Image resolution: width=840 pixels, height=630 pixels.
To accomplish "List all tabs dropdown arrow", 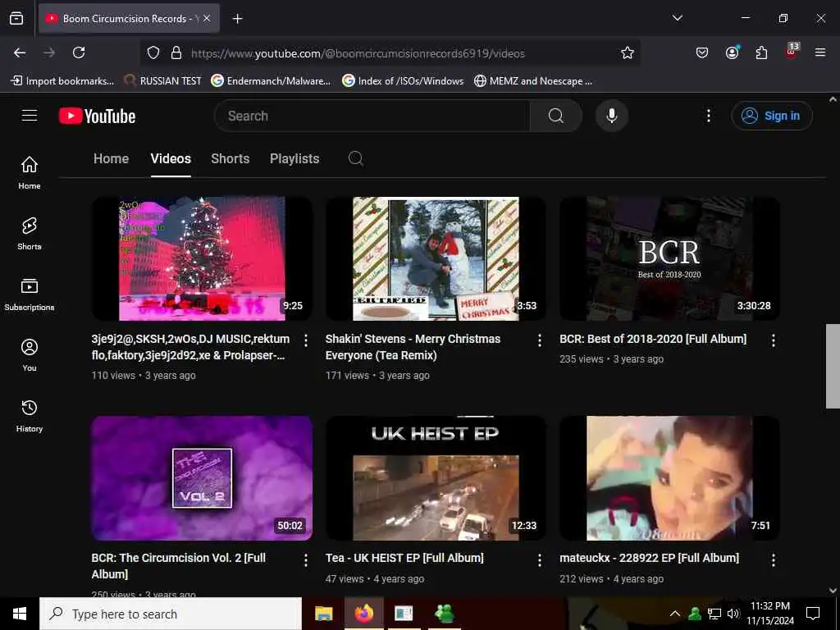I will coord(677,18).
